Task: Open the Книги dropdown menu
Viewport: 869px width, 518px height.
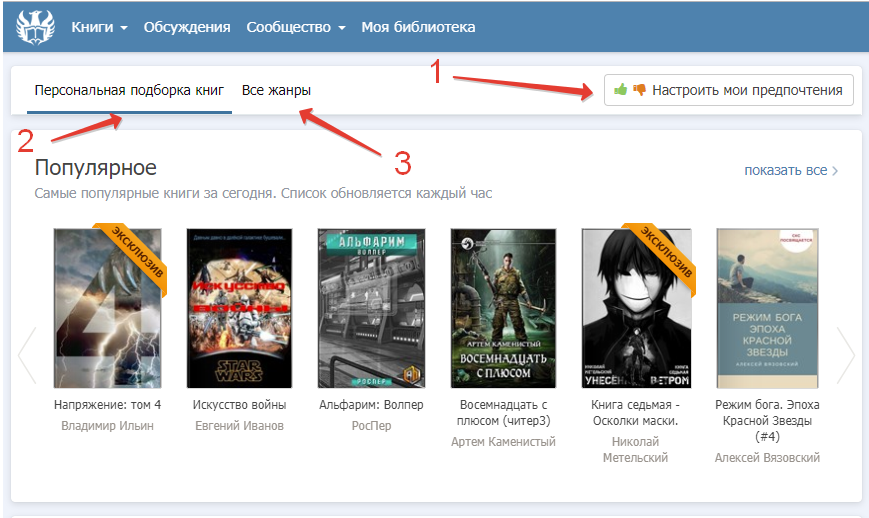Action: [x=99, y=27]
